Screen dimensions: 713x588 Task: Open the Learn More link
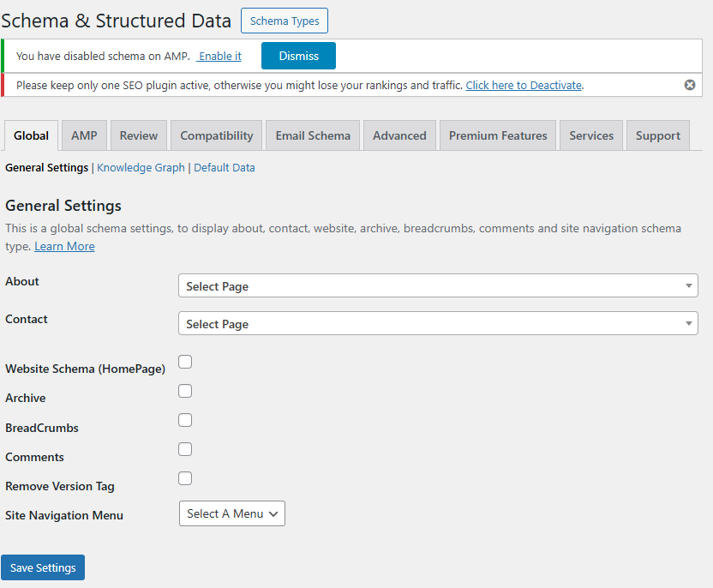(x=63, y=246)
